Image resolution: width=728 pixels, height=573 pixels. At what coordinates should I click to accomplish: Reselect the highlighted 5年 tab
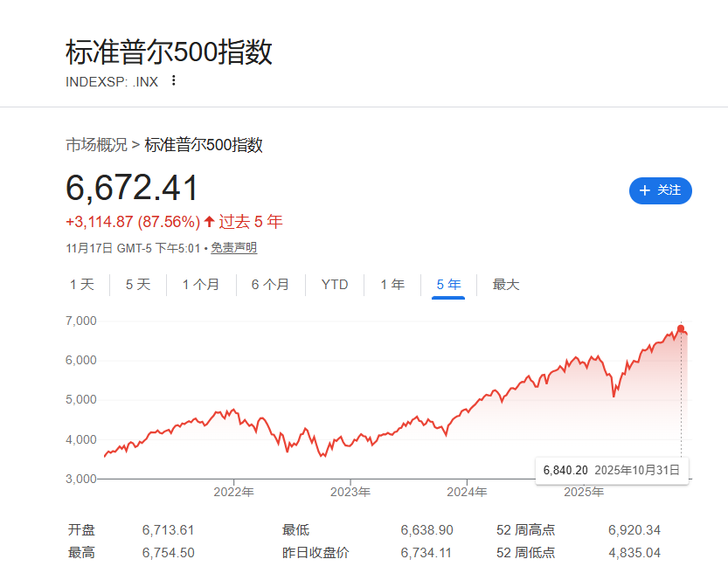point(447,284)
